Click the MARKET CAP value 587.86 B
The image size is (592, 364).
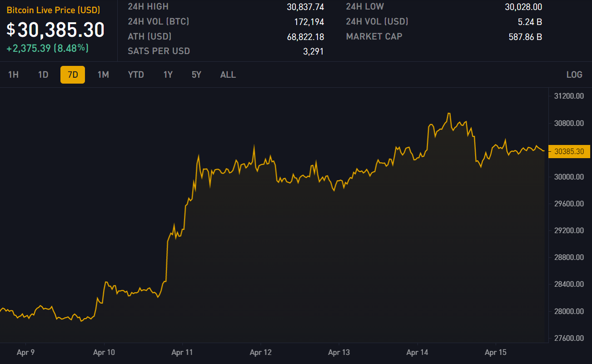[525, 37]
